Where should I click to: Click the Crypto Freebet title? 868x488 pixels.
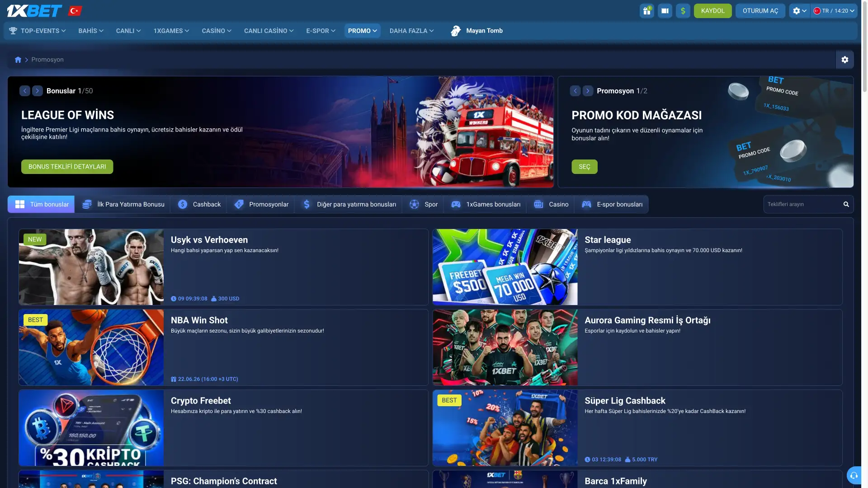tap(201, 401)
